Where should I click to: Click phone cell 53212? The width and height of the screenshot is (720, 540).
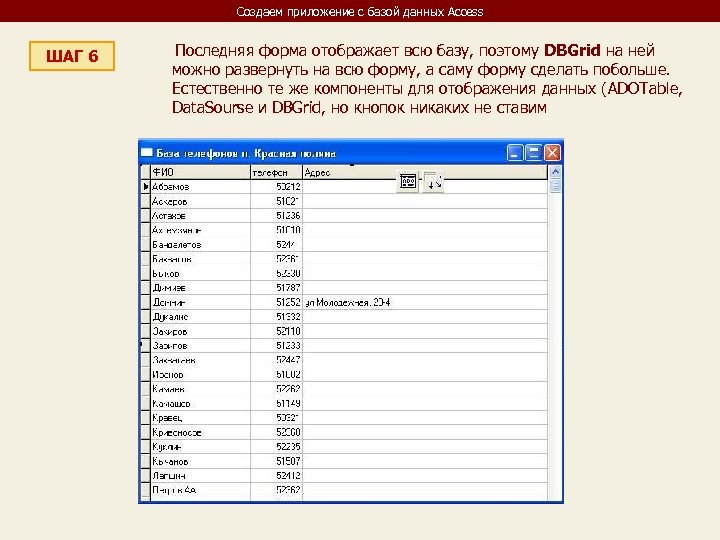point(276,186)
